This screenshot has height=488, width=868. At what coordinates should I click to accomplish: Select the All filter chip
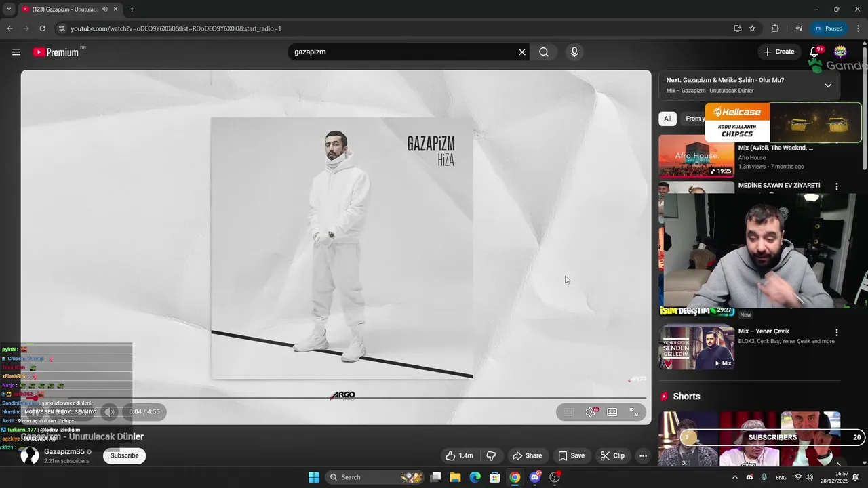point(668,119)
